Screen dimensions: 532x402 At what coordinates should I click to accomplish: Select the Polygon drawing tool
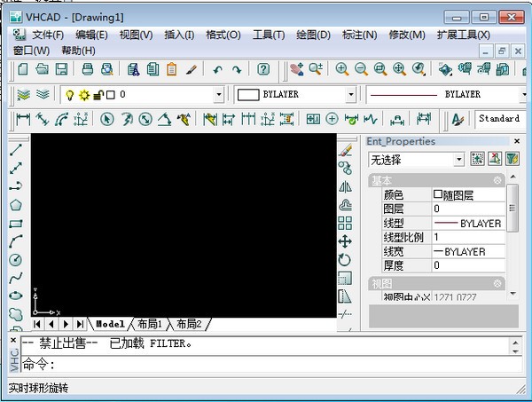click(x=15, y=204)
